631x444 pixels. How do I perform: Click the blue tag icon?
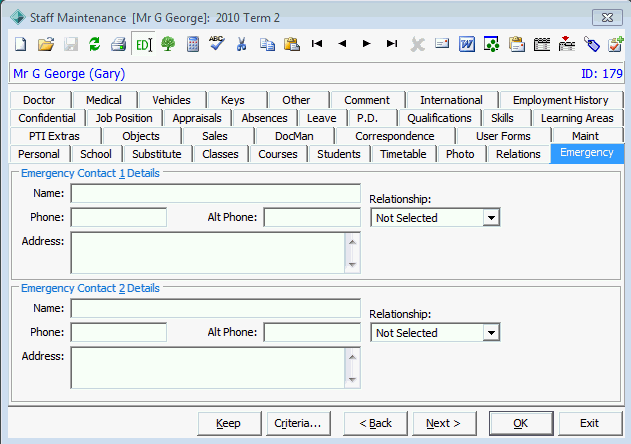592,43
